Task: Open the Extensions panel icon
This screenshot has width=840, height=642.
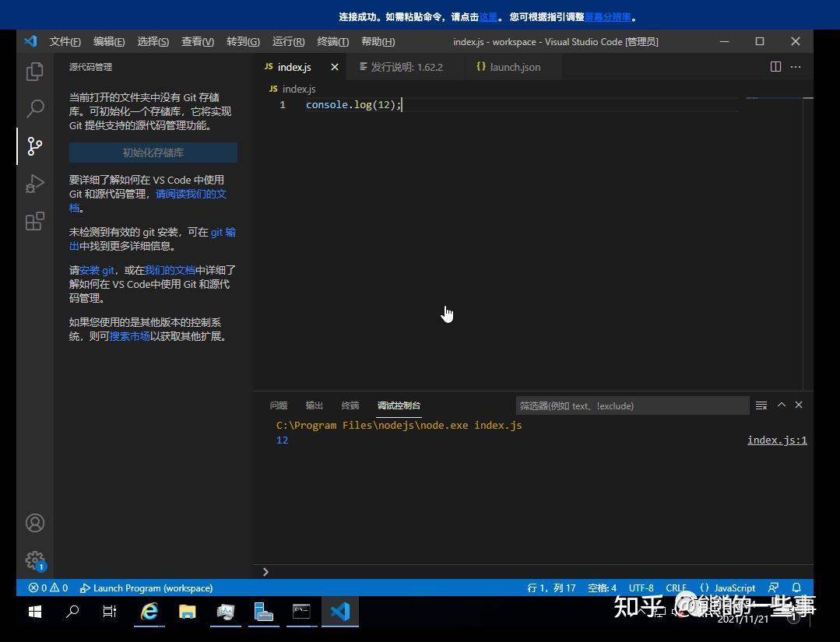Action: 34,221
